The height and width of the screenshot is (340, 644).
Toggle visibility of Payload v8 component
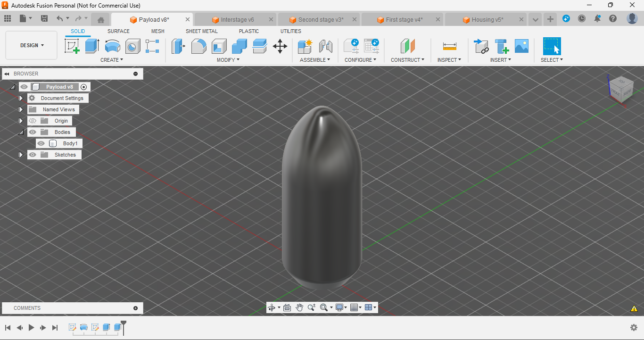24,87
